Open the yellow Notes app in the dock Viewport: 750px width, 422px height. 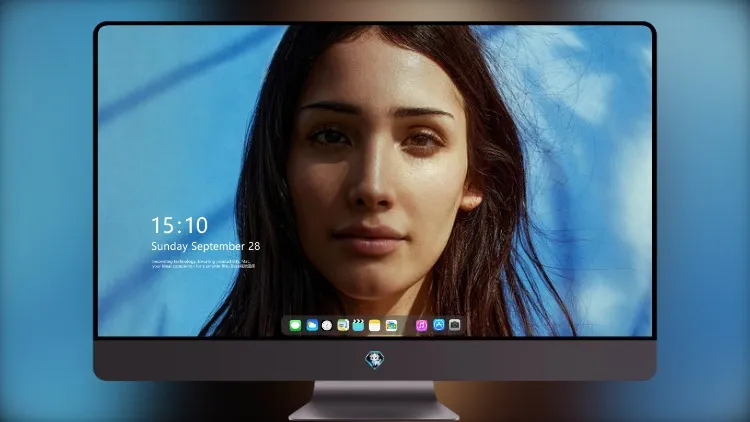(375, 325)
